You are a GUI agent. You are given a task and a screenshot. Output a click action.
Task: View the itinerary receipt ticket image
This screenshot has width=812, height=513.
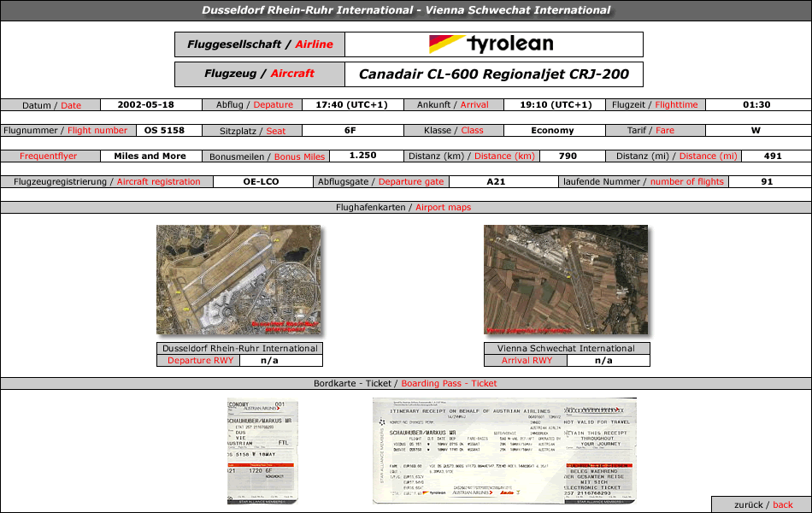pyautogui.click(x=504, y=451)
